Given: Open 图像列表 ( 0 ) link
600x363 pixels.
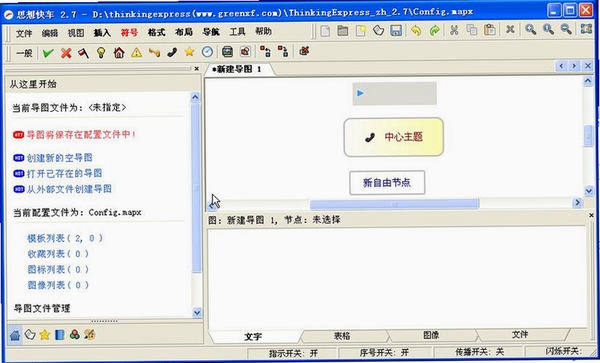Looking at the screenshot, I should tap(58, 285).
